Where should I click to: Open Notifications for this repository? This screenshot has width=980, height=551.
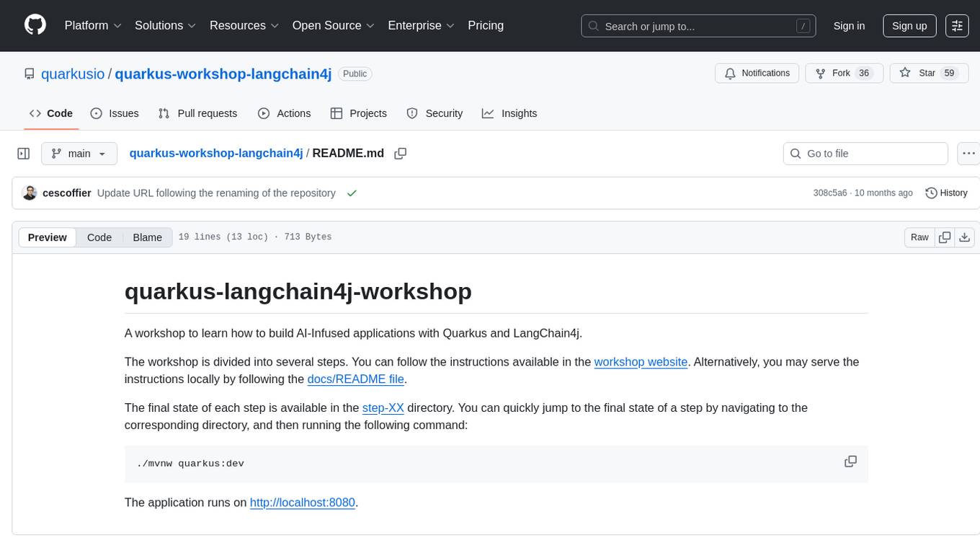757,74
